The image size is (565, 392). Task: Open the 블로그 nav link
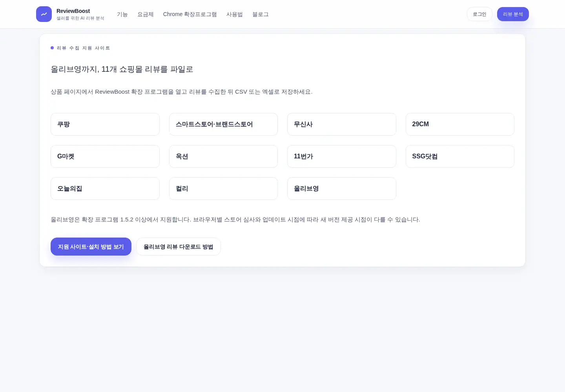(x=261, y=14)
